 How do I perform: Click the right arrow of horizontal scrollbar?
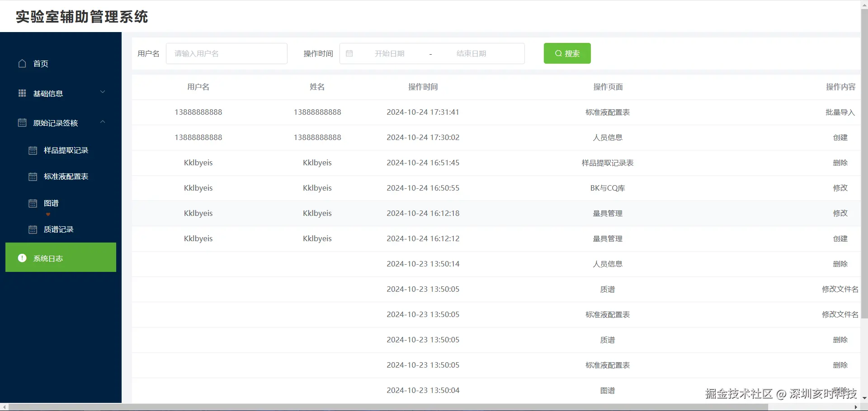point(856,407)
